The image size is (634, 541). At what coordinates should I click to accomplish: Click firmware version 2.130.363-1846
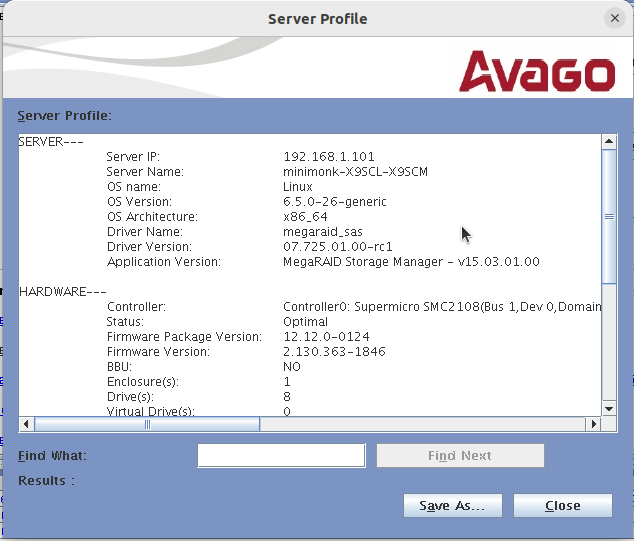(x=334, y=352)
